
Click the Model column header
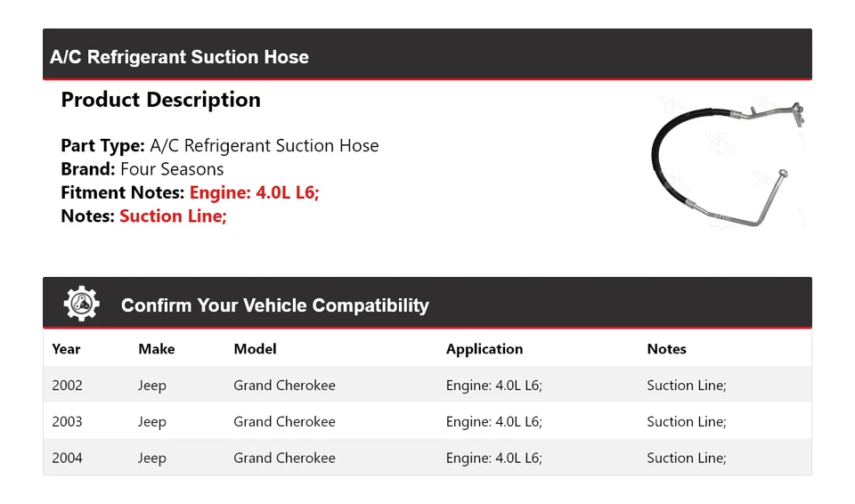(x=255, y=349)
